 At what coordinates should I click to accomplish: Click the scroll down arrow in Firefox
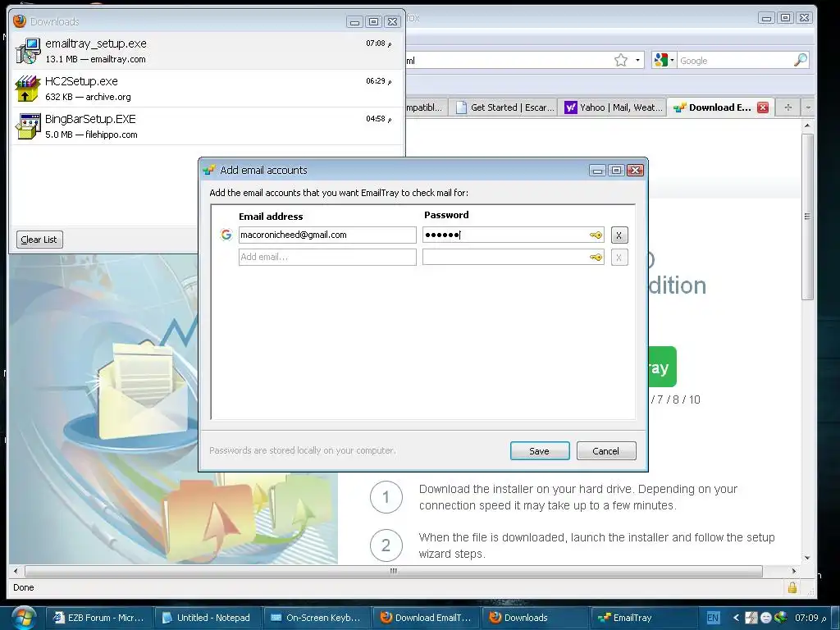coord(807,558)
